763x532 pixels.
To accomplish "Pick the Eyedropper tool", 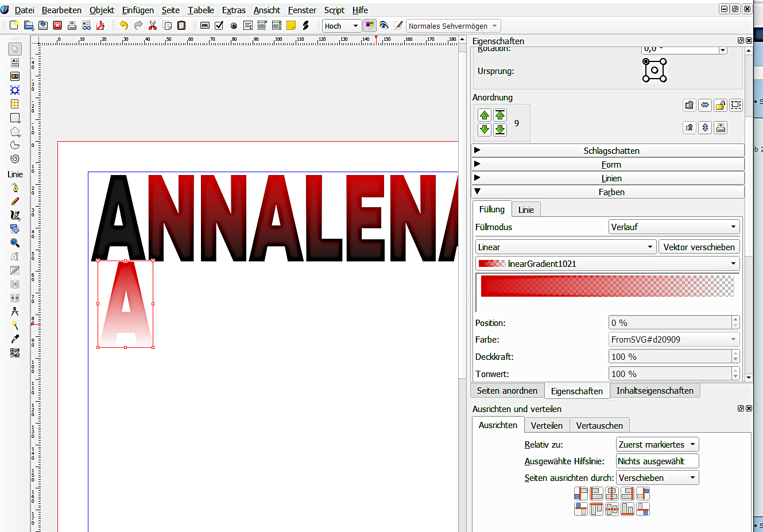I will tap(15, 339).
